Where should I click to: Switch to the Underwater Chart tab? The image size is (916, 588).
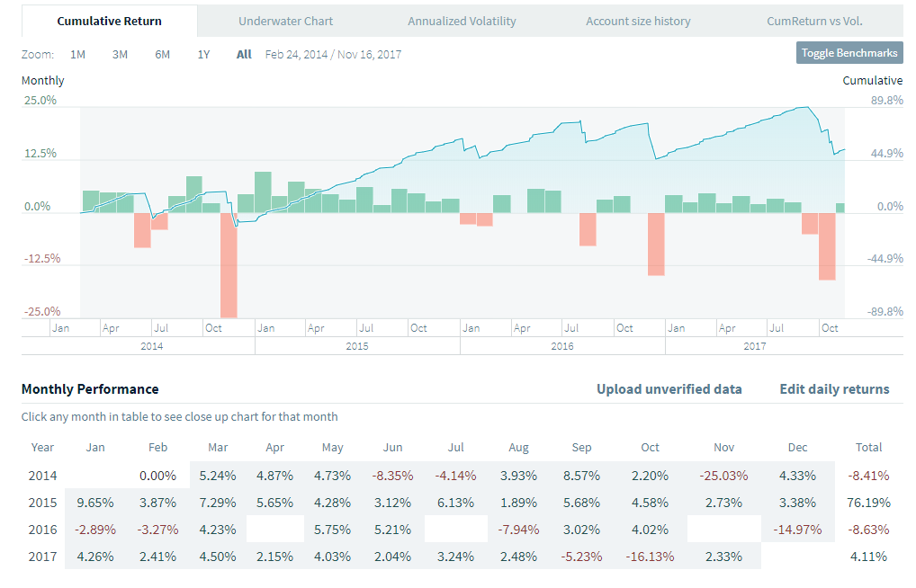click(x=285, y=21)
